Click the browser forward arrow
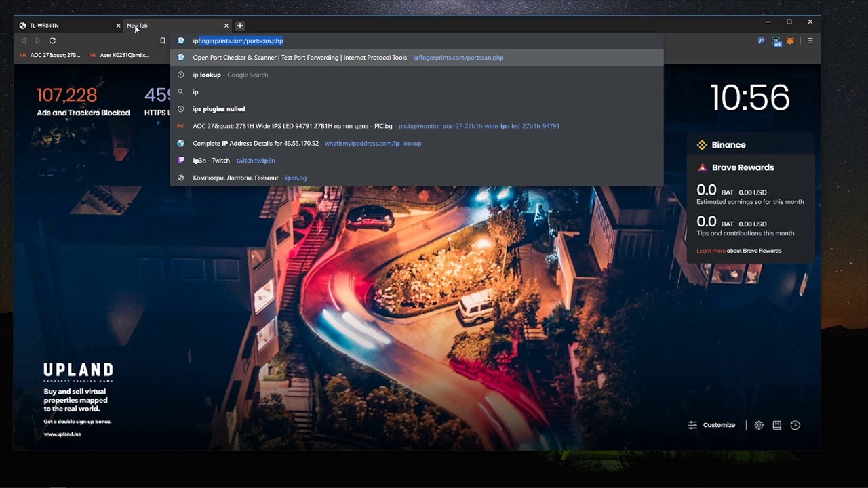This screenshot has height=488, width=868. (x=37, y=41)
